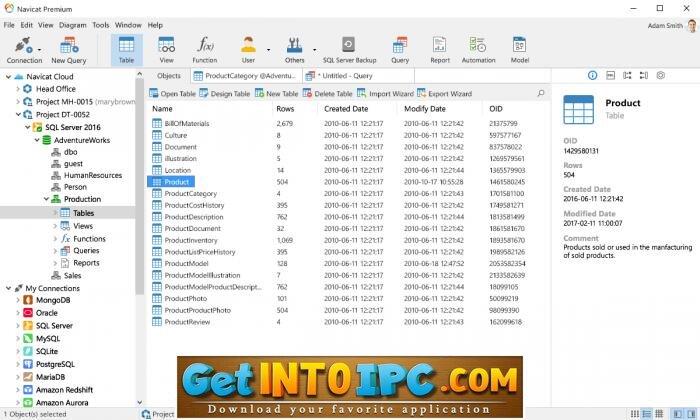Open the Query toolbar button
Viewport: 700px width, 420px height.
(x=400, y=50)
